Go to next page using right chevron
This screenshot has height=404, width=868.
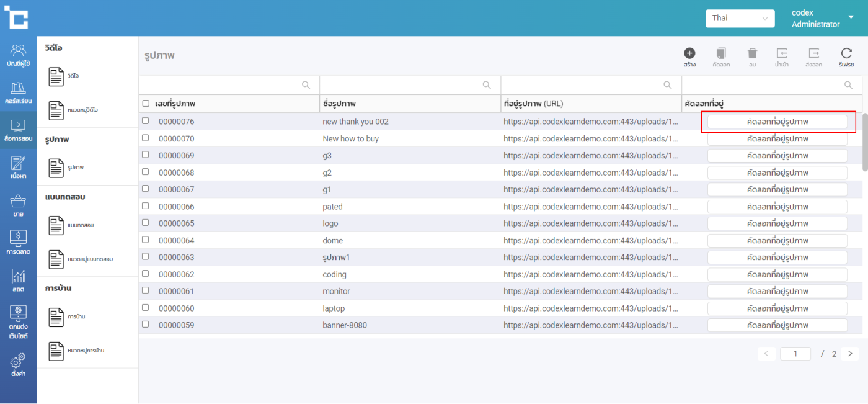click(x=850, y=354)
